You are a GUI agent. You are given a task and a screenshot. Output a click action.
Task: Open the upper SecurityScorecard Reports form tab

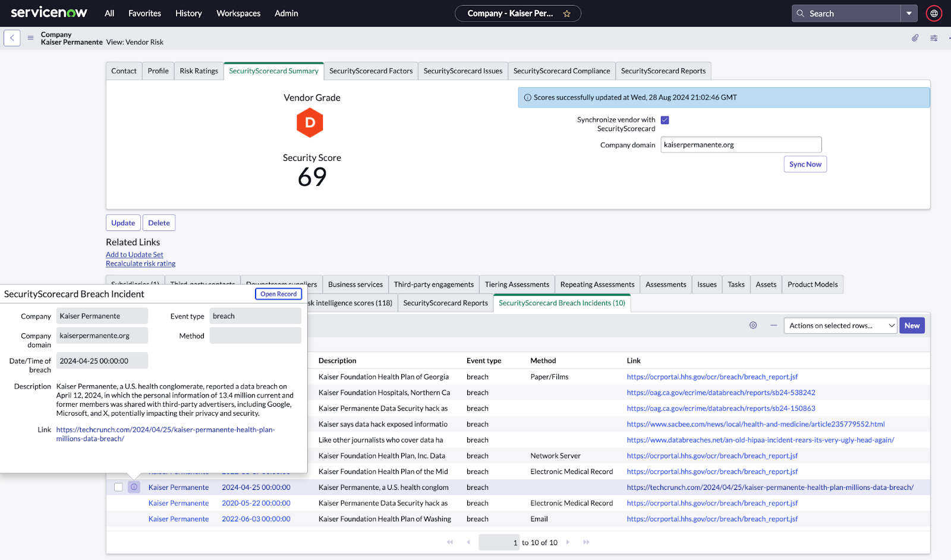click(663, 71)
